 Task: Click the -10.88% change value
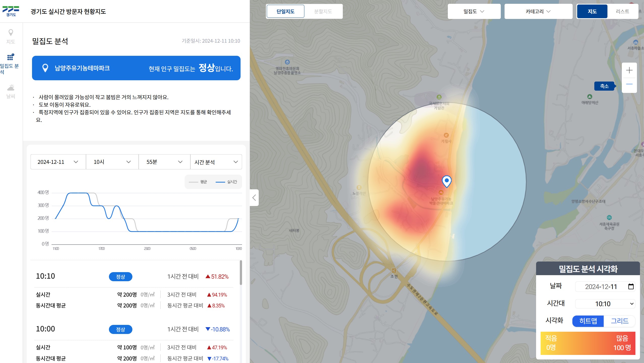coord(220,329)
